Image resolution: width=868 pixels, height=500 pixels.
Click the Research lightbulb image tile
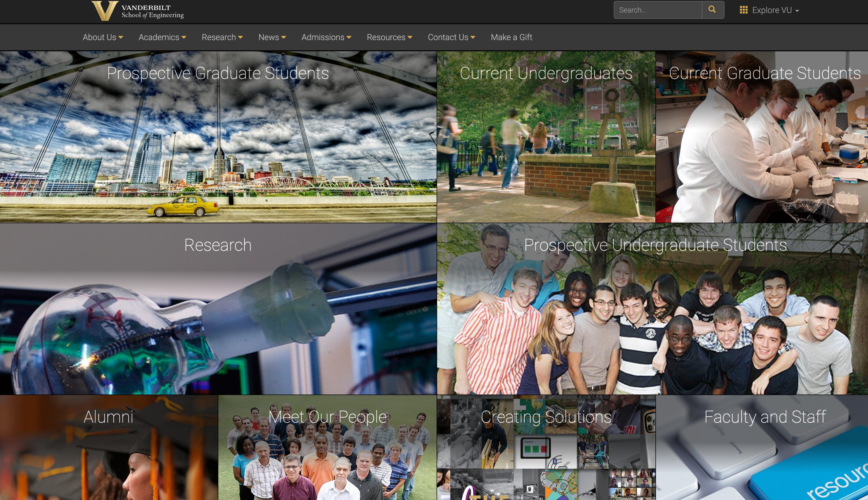pos(218,309)
